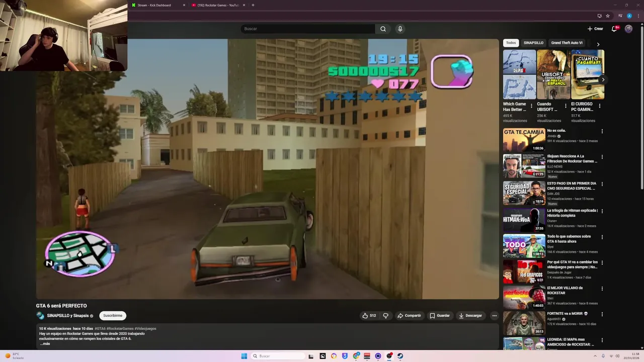This screenshot has width=644, height=362.
Task: Open 'LEONIDA: El MAPA mas AMBICIOSO' title
Action: pos(571,342)
